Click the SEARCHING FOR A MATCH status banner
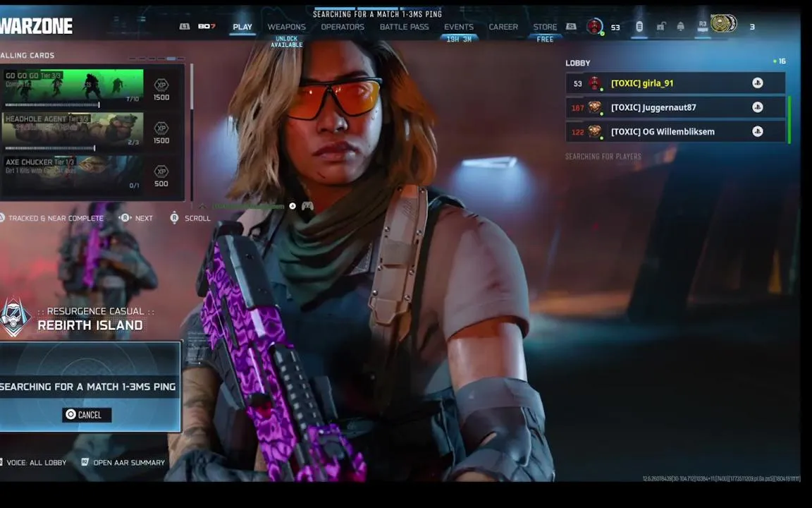The width and height of the screenshot is (812, 508). point(89,387)
